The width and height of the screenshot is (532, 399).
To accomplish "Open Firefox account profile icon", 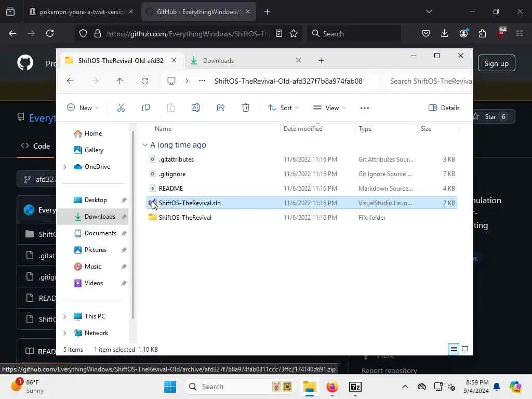I will point(464,33).
